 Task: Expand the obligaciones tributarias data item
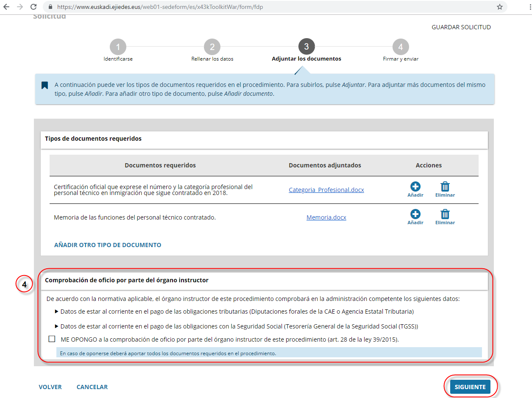coord(57,312)
